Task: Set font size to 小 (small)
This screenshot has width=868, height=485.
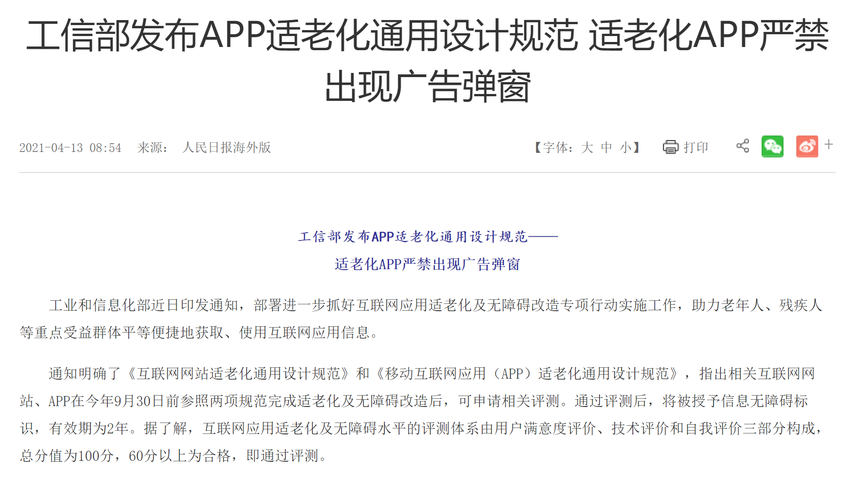Action: (626, 147)
